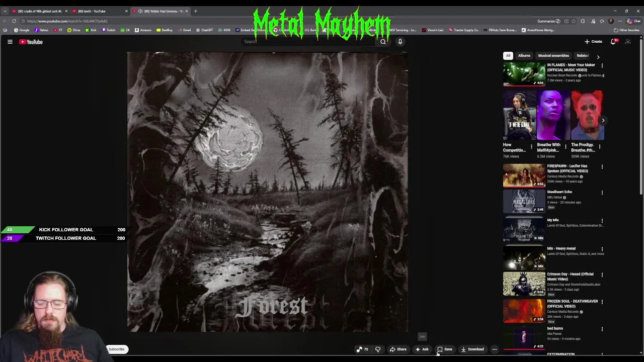Close the teeth - YouTube tab
Viewport: 644px width, 362px height.
pos(126,11)
